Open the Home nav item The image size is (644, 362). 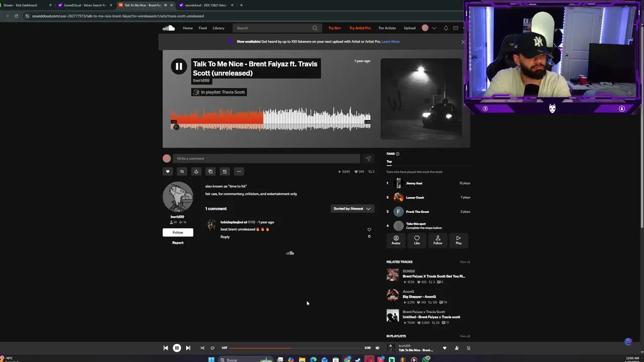pos(188,28)
